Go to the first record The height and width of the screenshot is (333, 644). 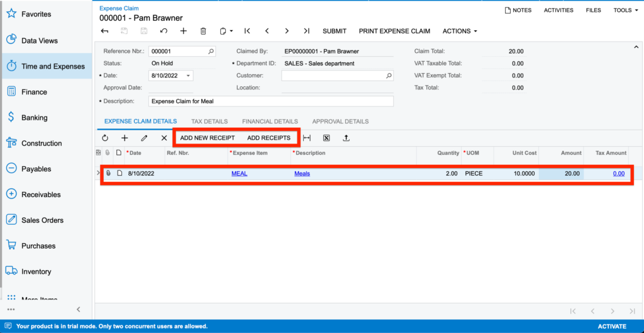click(247, 31)
